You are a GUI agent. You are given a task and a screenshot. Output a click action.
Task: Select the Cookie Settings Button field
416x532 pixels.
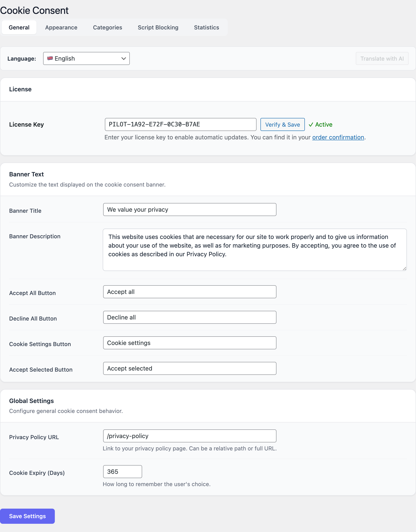[189, 343]
